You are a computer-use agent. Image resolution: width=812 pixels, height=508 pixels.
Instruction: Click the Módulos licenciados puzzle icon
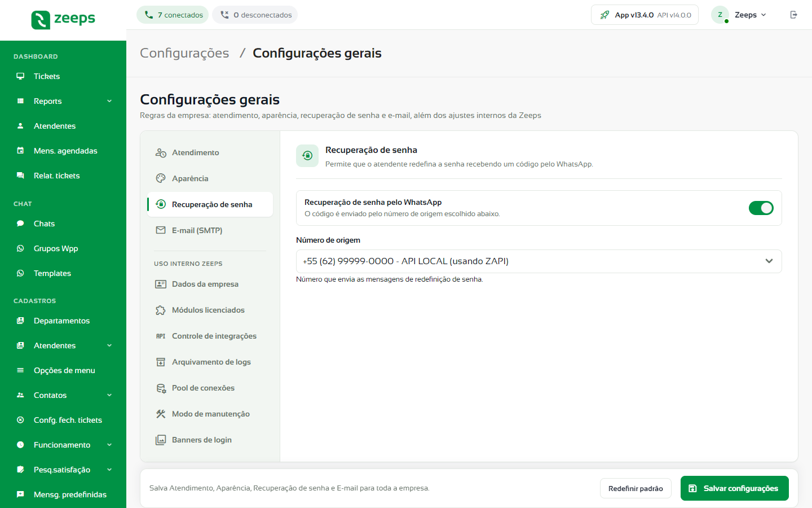[161, 310]
